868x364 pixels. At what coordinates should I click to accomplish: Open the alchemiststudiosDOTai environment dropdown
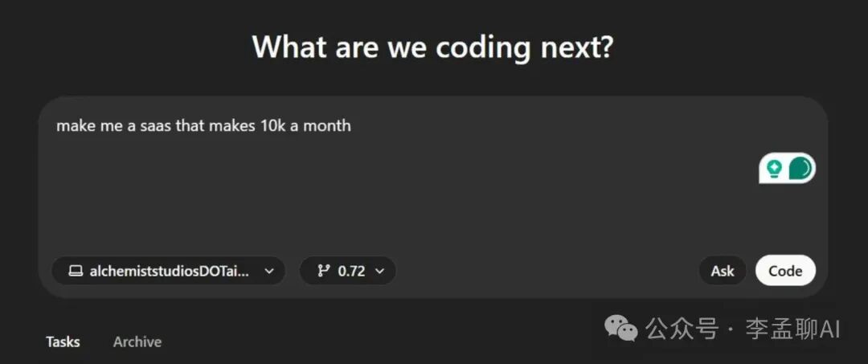pyautogui.click(x=168, y=271)
